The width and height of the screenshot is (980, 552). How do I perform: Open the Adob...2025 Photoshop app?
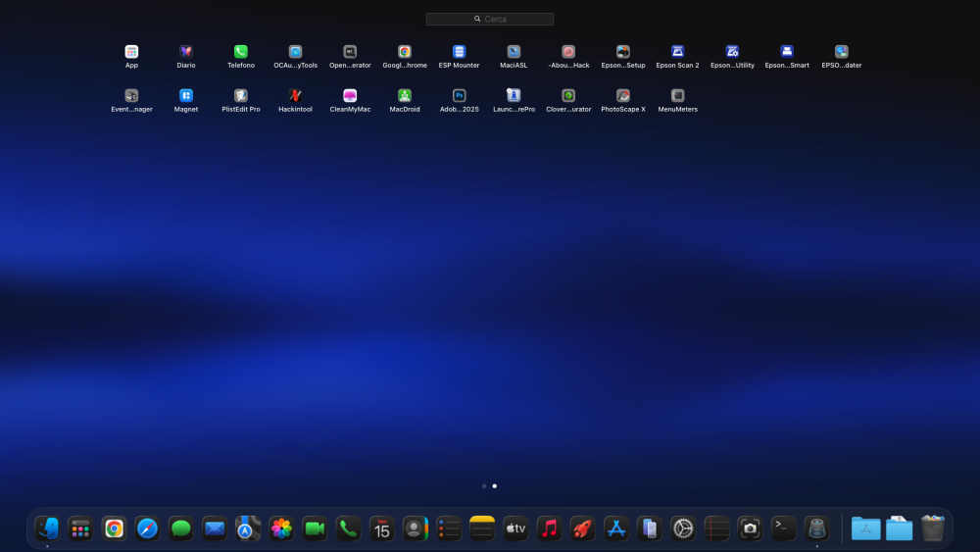click(459, 96)
